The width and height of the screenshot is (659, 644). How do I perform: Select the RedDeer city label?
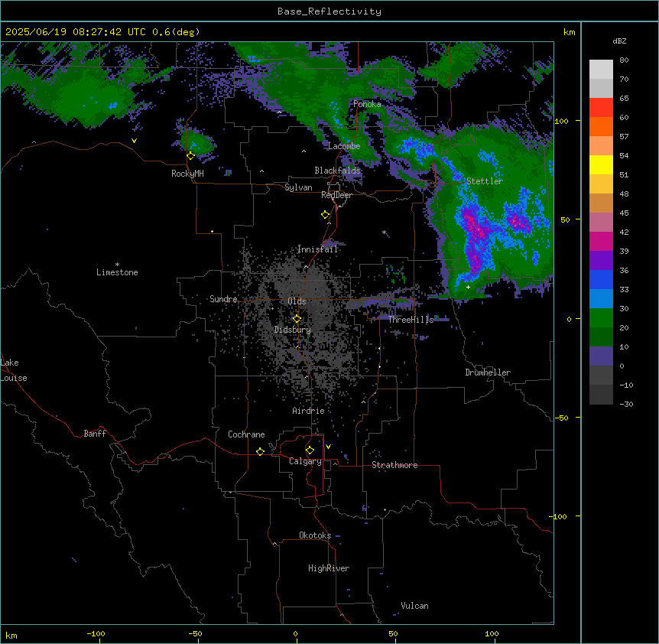(336, 195)
